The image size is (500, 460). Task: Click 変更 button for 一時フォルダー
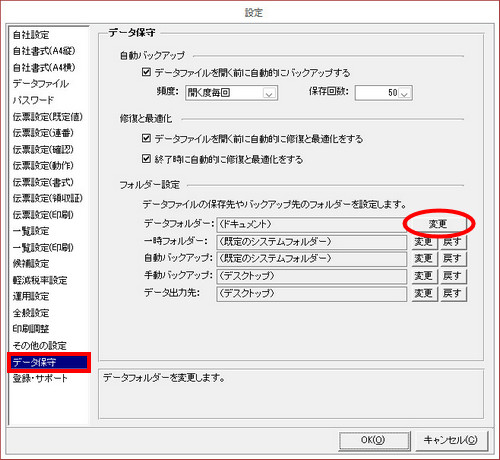tap(424, 242)
